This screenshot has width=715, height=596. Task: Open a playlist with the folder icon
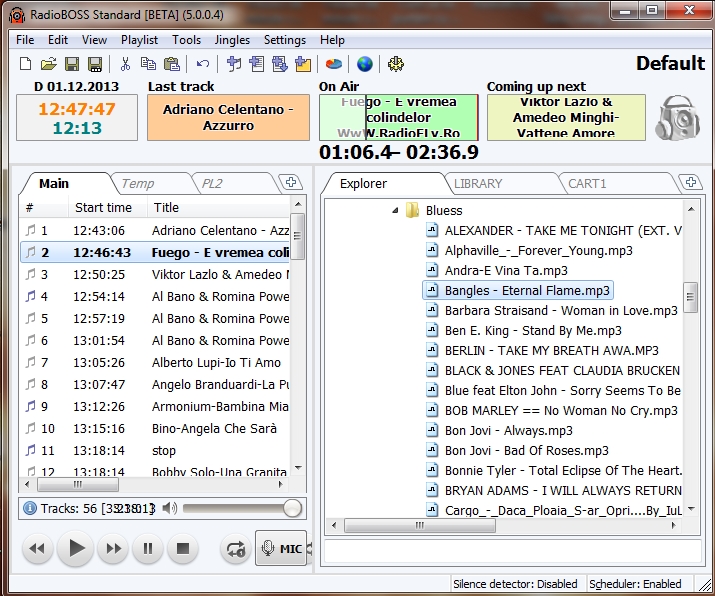coord(48,64)
